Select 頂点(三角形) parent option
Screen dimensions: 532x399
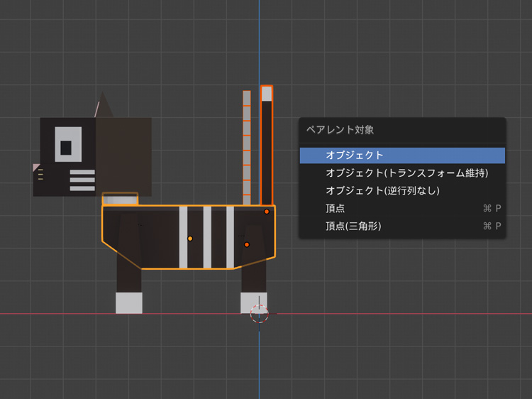(353, 226)
